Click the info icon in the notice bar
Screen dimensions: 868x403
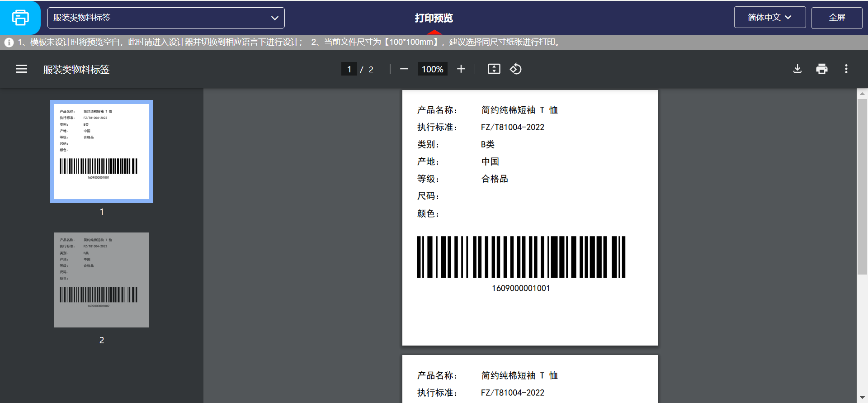[9, 42]
